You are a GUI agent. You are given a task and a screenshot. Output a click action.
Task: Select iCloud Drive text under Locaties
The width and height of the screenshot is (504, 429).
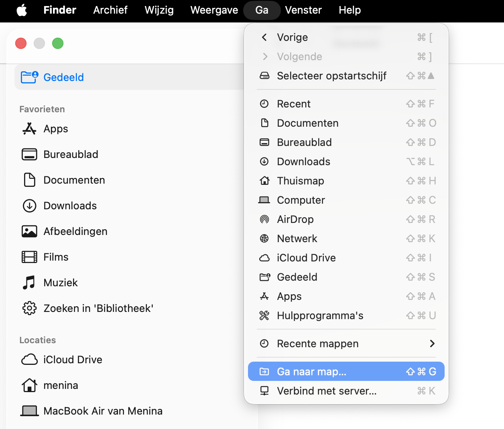(73, 360)
